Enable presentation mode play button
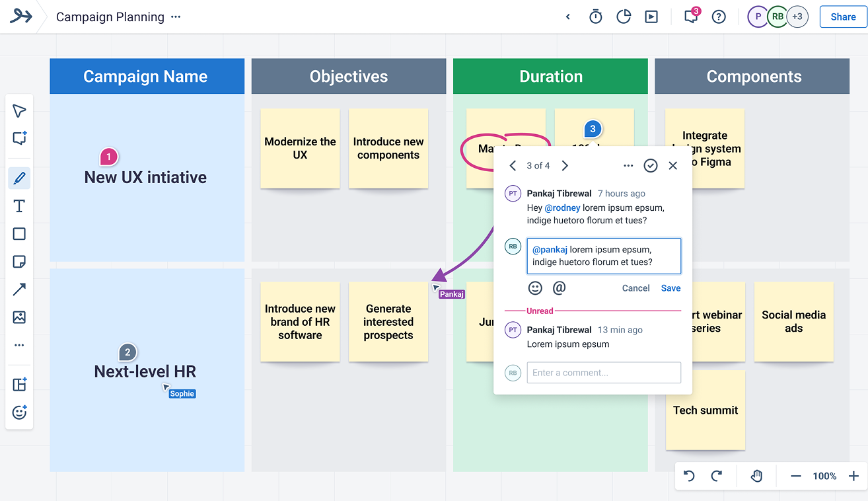868x501 pixels. [x=651, y=17]
